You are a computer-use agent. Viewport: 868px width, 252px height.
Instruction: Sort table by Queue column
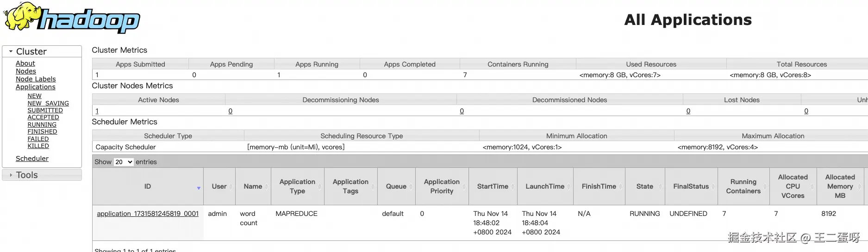click(396, 186)
